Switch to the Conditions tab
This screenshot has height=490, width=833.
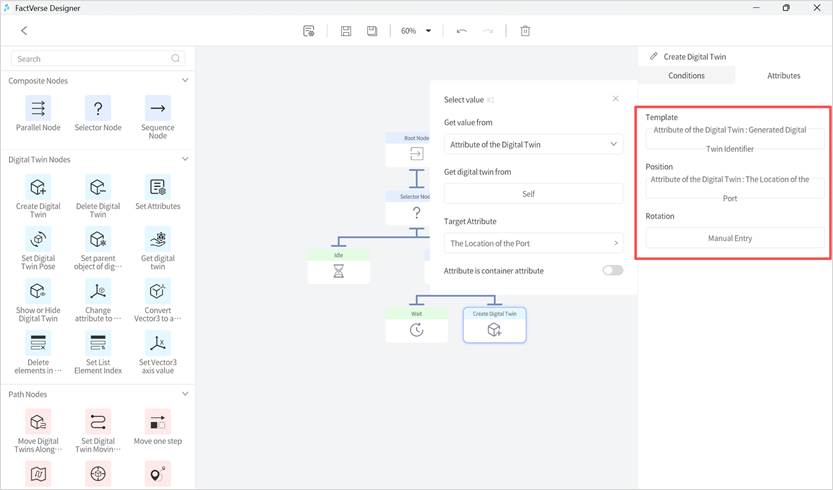686,75
